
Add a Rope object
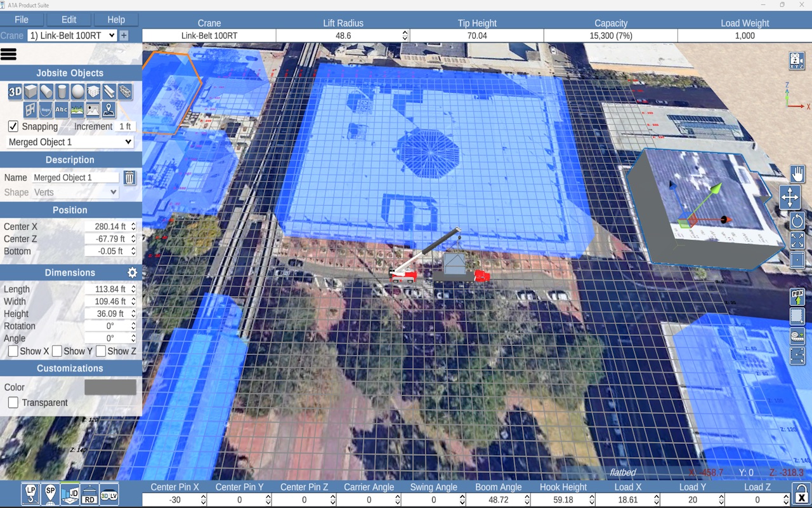point(46,110)
